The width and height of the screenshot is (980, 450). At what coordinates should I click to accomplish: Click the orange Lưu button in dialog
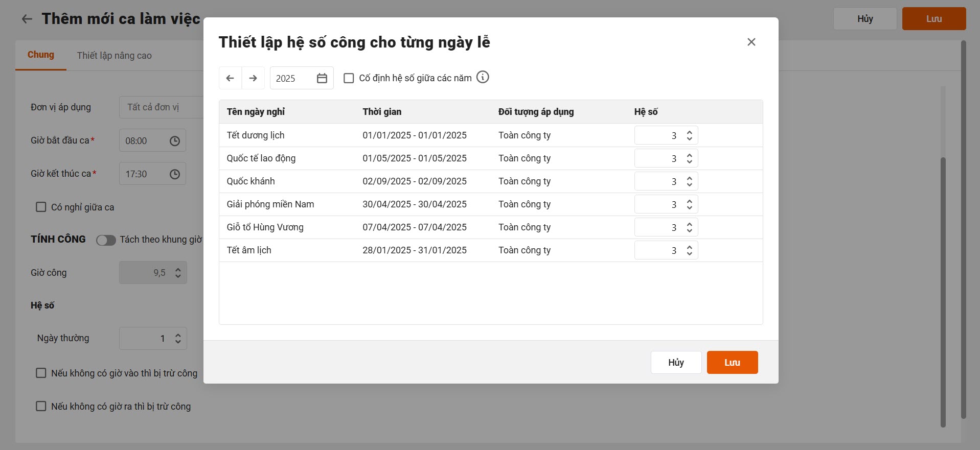coord(732,362)
